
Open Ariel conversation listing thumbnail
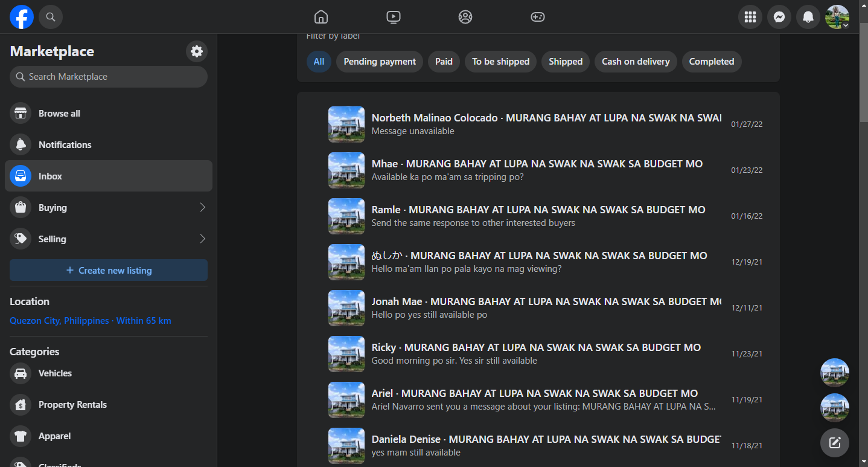coord(346,400)
